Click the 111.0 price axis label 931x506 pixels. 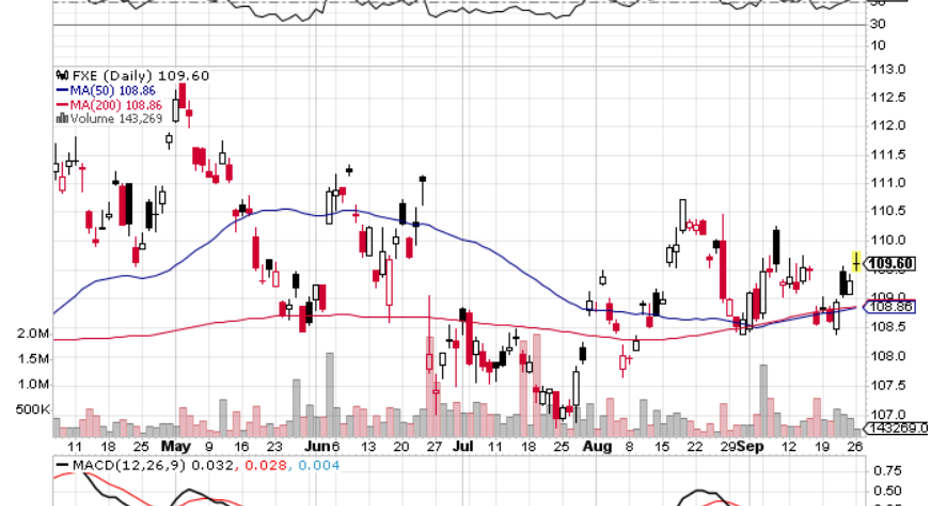889,183
